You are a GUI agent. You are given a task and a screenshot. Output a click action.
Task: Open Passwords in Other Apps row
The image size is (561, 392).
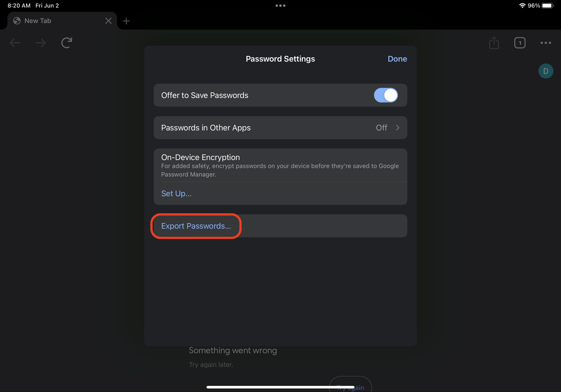click(x=280, y=128)
